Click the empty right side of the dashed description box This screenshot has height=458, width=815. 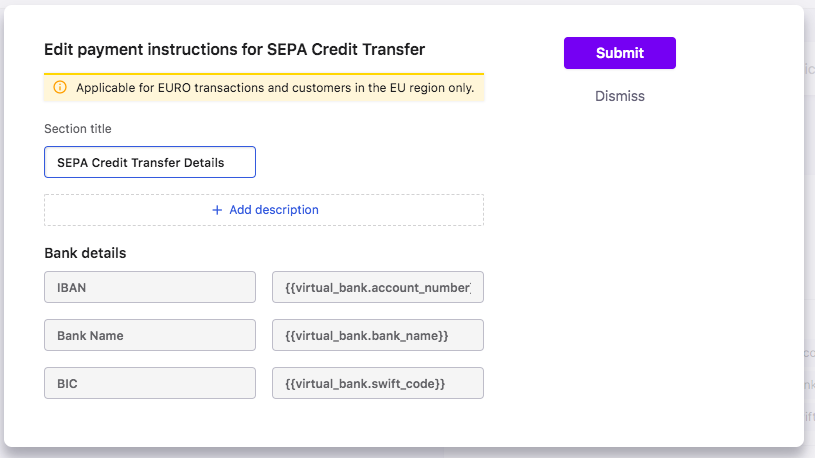401,210
